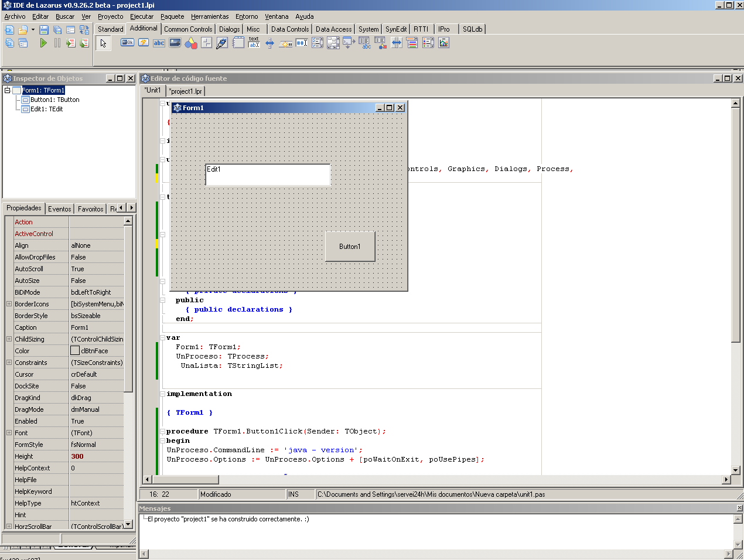Image resolution: width=744 pixels, height=560 pixels.
Task: Click the Open file toolbar icon
Action: (x=22, y=29)
